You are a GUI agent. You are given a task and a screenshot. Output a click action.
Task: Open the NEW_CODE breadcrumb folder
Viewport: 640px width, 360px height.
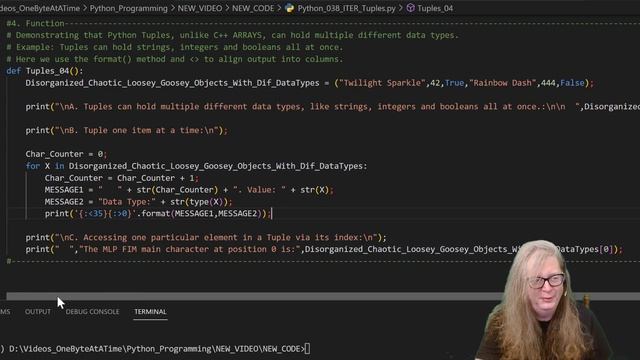[x=253, y=8]
